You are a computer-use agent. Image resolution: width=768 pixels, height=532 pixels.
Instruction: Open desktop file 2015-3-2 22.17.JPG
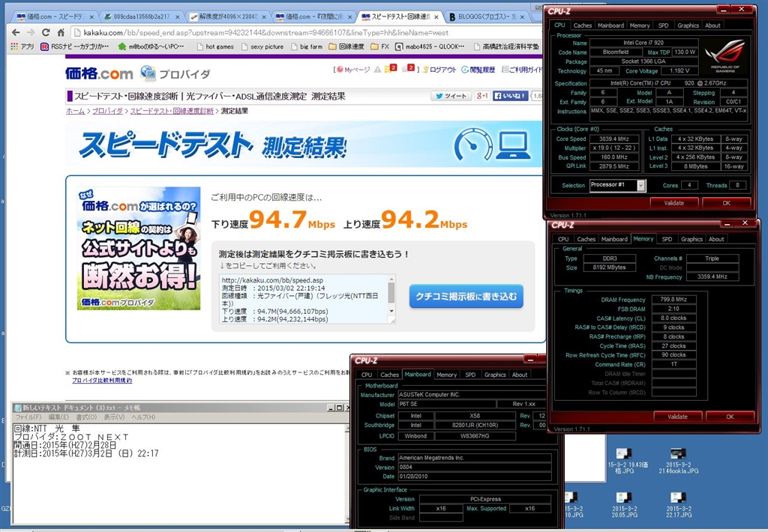pyautogui.click(x=678, y=504)
